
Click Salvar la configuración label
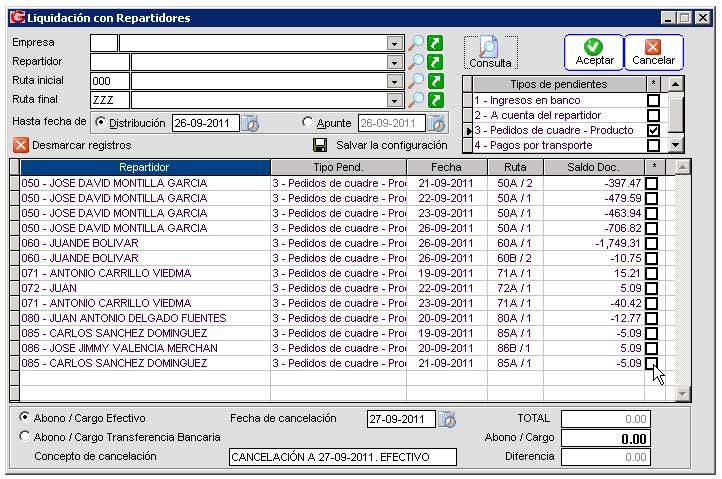391,146
